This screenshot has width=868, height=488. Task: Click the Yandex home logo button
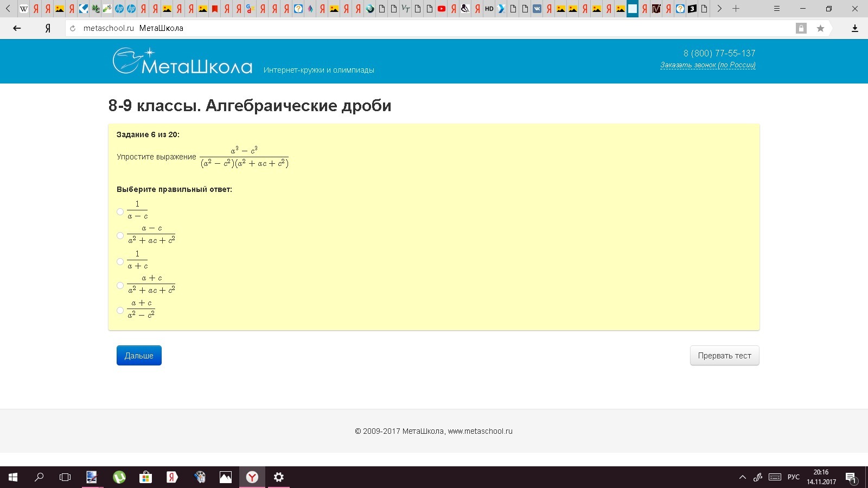pos(48,28)
